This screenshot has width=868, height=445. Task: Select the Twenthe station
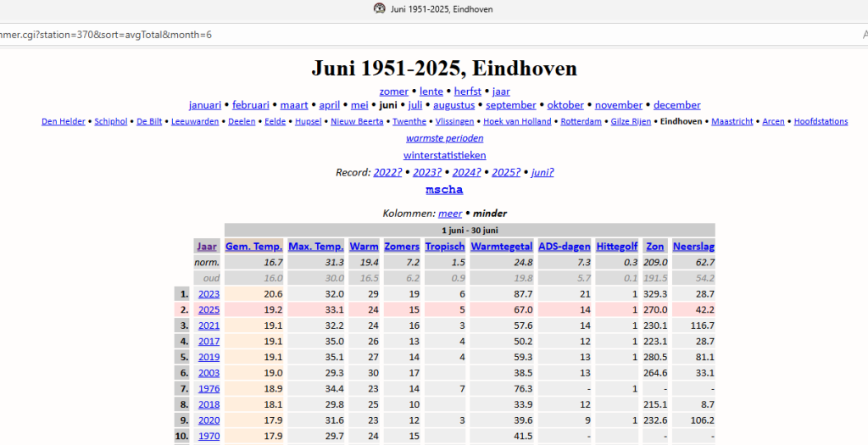tap(409, 121)
